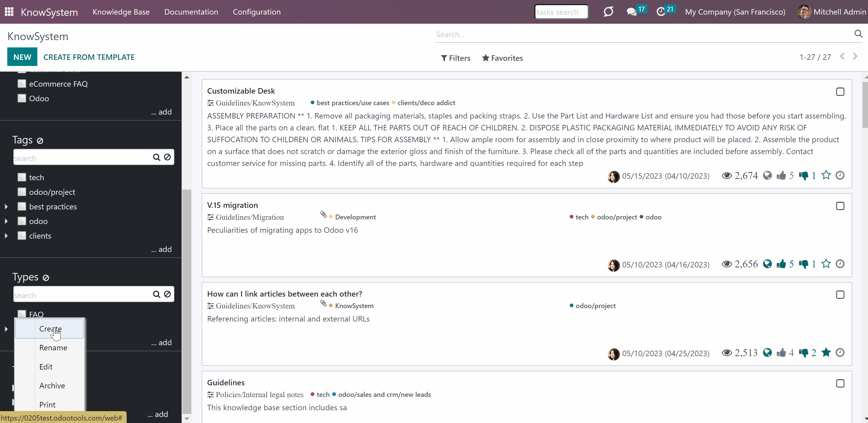Click the refresh/debug circle icon in navbar
The image size is (868, 423).
tap(608, 12)
